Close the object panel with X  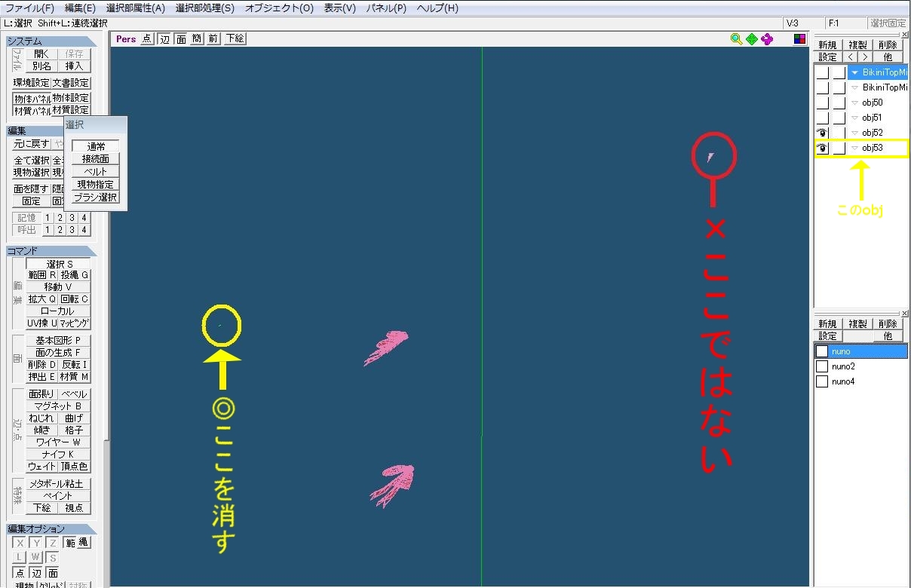click(x=905, y=35)
